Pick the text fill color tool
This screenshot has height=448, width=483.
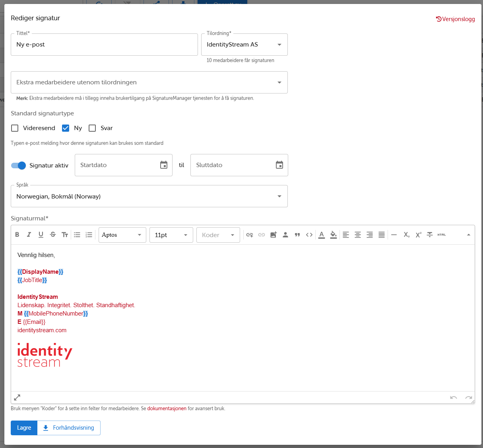334,235
